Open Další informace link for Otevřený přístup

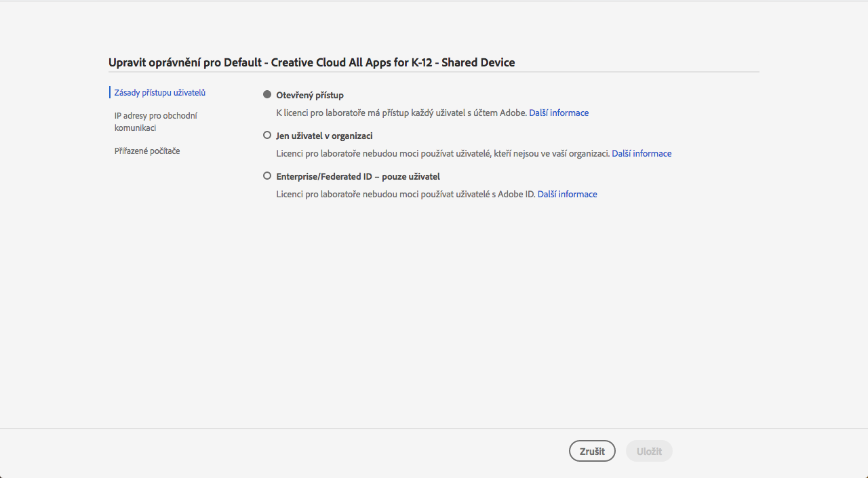point(559,113)
